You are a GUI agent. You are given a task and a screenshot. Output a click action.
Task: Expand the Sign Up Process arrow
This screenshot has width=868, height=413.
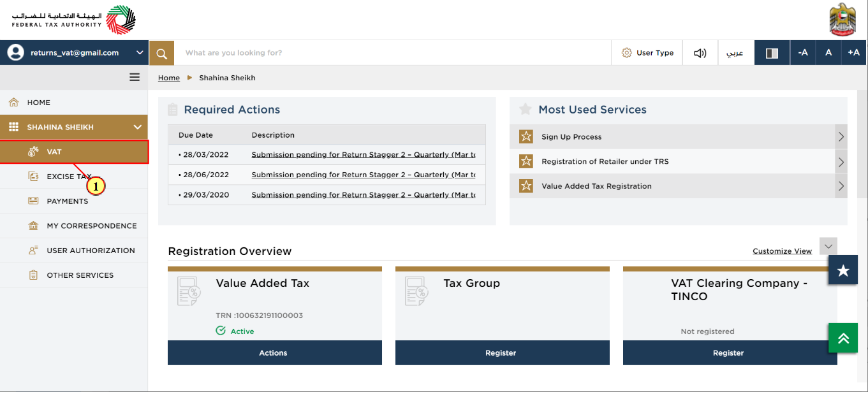pos(841,136)
